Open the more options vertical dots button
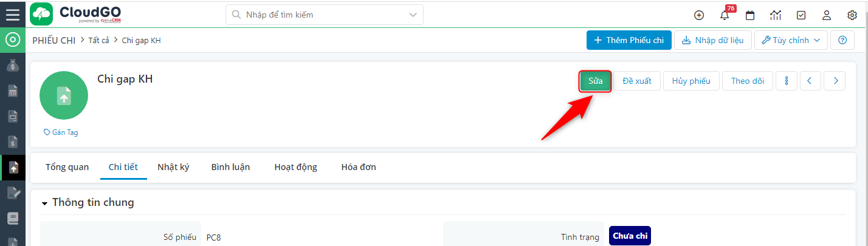 coord(787,81)
